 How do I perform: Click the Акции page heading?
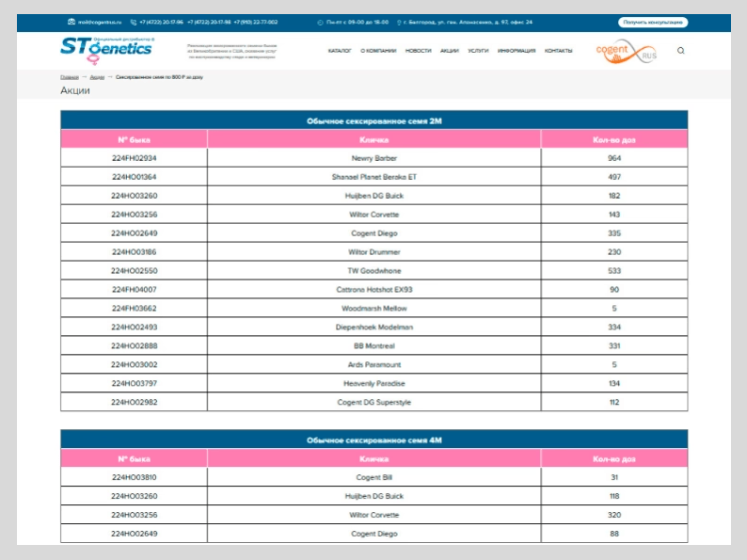click(x=75, y=90)
